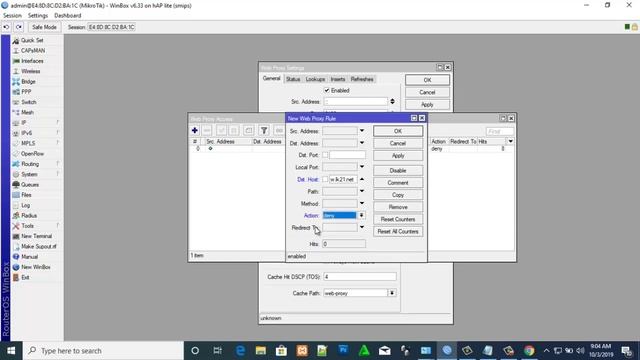The image size is (640, 360).
Task: Click the blue plus add-rule icon
Action: pos(195,131)
